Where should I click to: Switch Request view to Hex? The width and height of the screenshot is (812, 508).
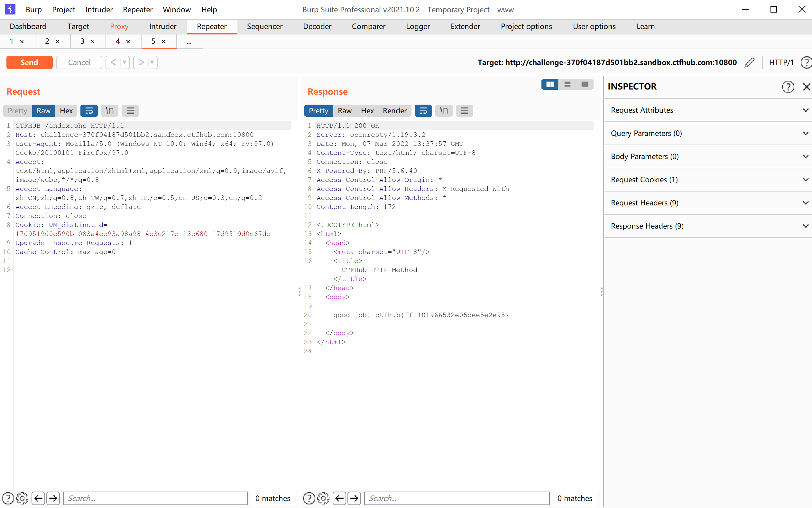click(66, 110)
